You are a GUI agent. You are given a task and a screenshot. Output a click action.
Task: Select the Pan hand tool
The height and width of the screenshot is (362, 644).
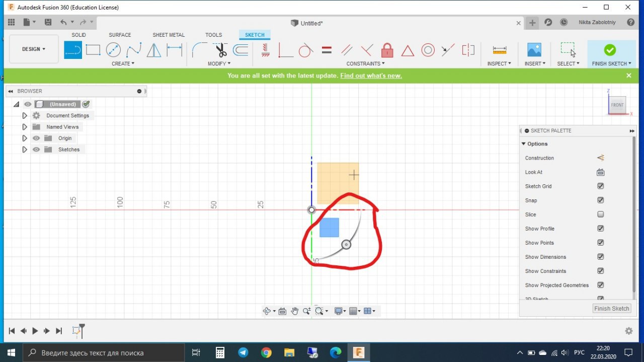coord(294,311)
